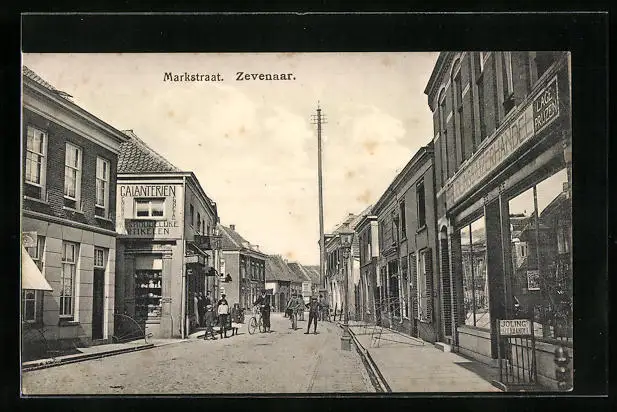Select the white awning at left edge
Image resolution: width=617 pixels, height=412 pixels.
33,273
